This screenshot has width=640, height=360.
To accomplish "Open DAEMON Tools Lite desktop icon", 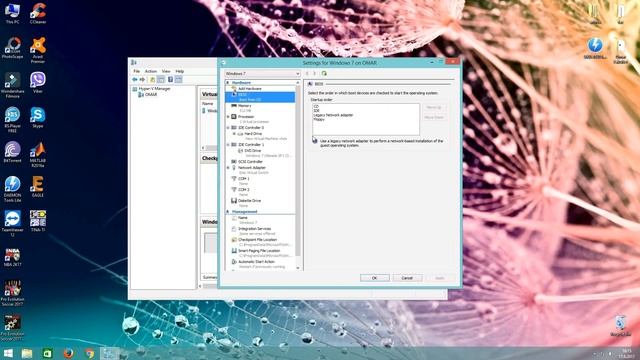I will (12, 189).
